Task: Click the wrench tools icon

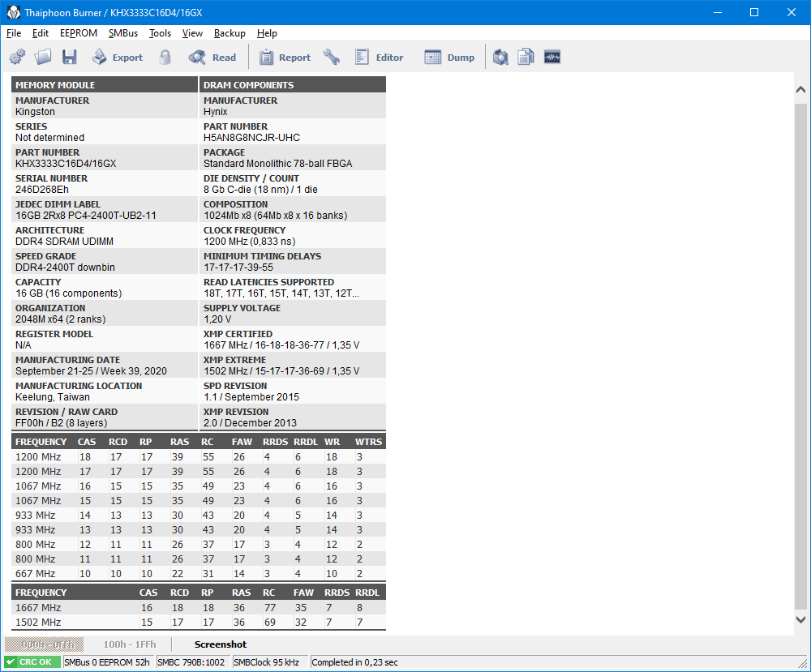Action: click(332, 57)
